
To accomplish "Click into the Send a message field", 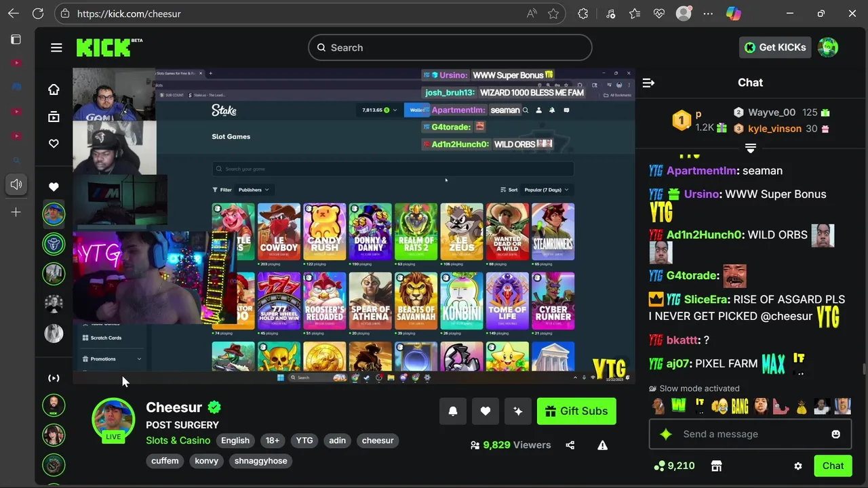I will click(750, 434).
